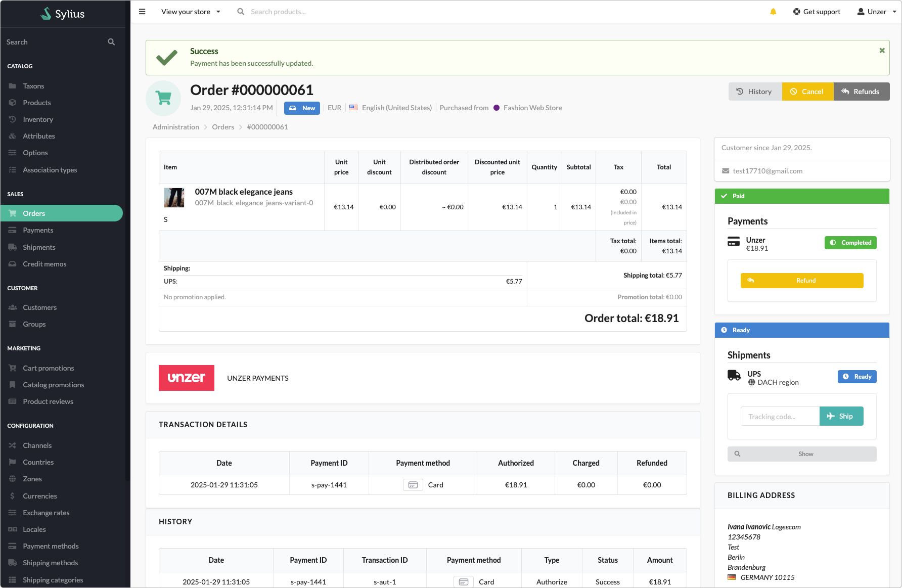Click the Completed payment status label
The height and width of the screenshot is (588, 902).
point(850,243)
